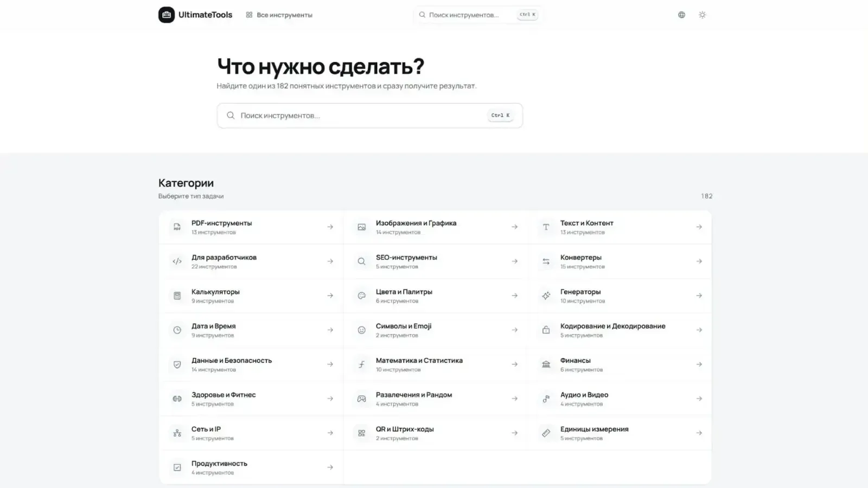Screen dimensions: 868x488
Task: Select the Данные и Безопасность category title
Action: 231,361
